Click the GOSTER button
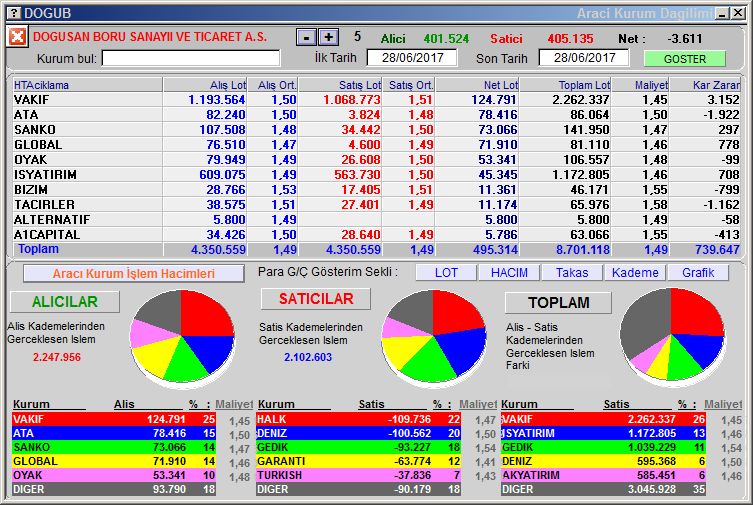 click(x=684, y=59)
